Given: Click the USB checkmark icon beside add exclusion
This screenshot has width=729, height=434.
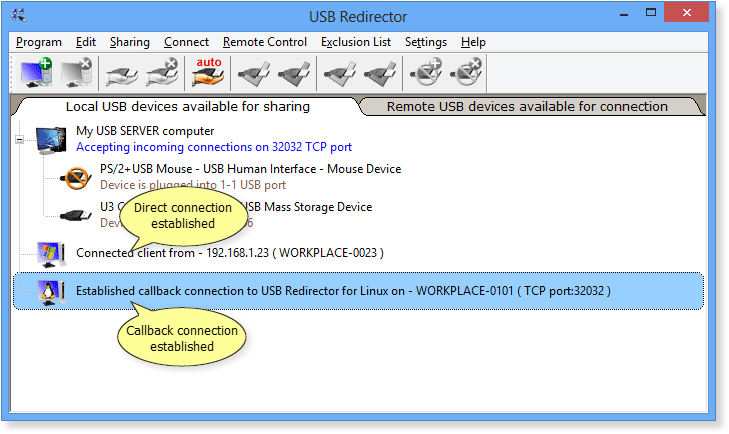Looking at the screenshot, I should click(381, 74).
